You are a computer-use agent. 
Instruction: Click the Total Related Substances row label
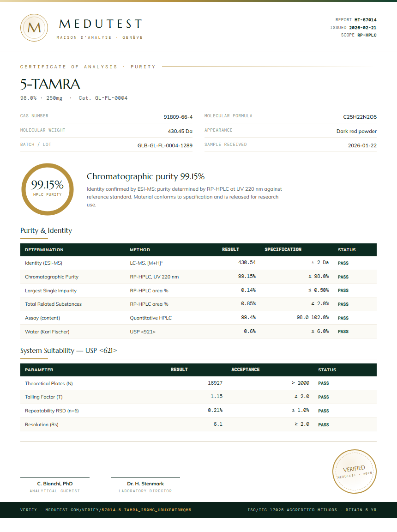pos(53,304)
